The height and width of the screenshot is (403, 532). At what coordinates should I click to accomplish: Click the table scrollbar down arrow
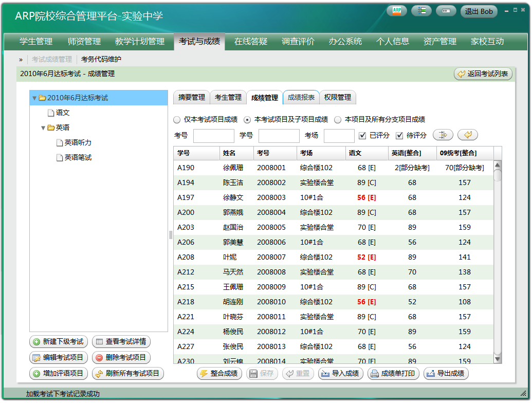point(498,359)
